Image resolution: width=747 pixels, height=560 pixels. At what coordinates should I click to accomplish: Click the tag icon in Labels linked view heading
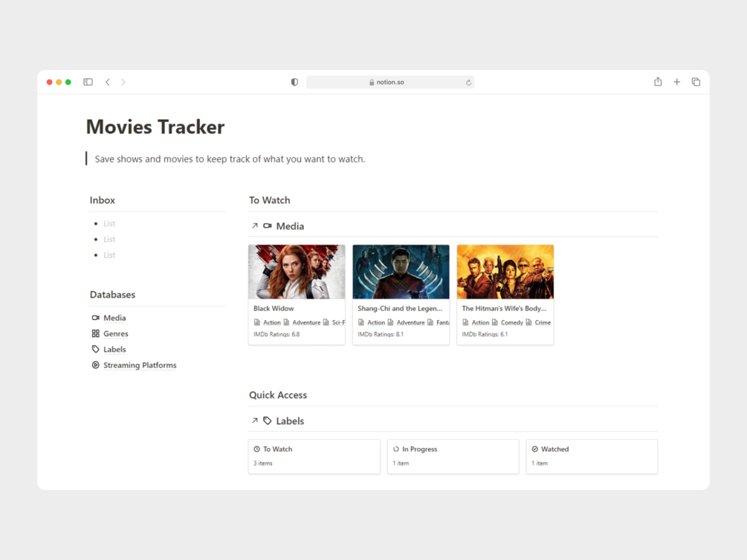[268, 420]
